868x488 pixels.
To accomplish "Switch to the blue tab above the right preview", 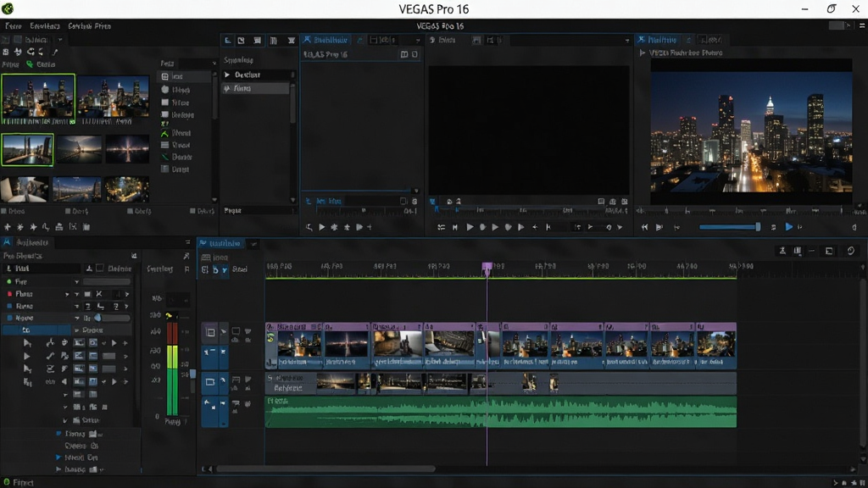I will click(657, 40).
